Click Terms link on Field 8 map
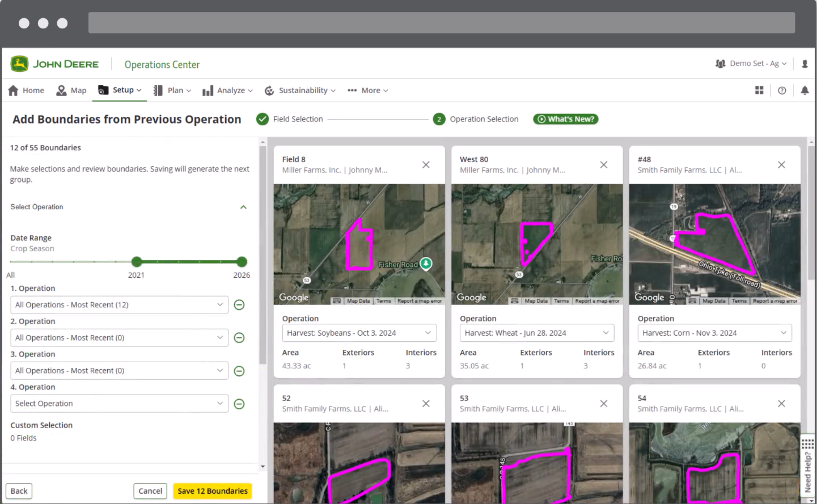Image resolution: width=817 pixels, height=504 pixels. pos(384,301)
